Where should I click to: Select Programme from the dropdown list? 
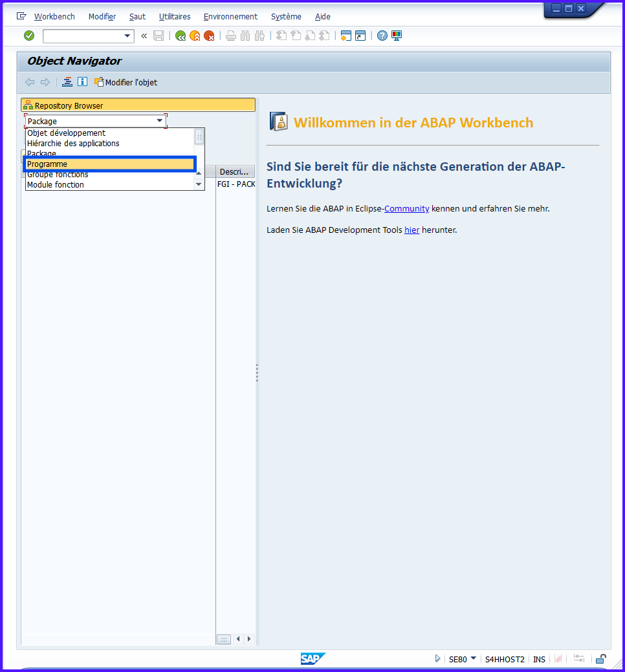(x=109, y=164)
